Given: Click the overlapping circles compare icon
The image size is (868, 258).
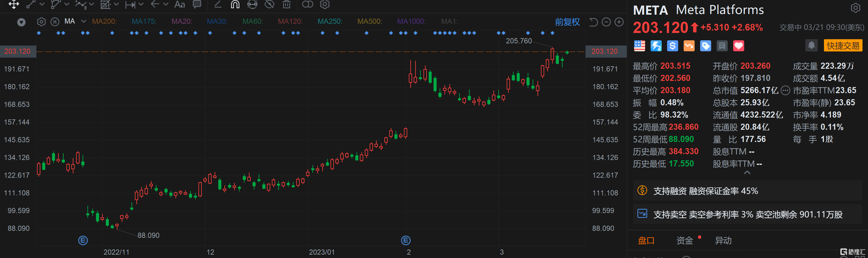Looking at the screenshot, I should point(307,4).
